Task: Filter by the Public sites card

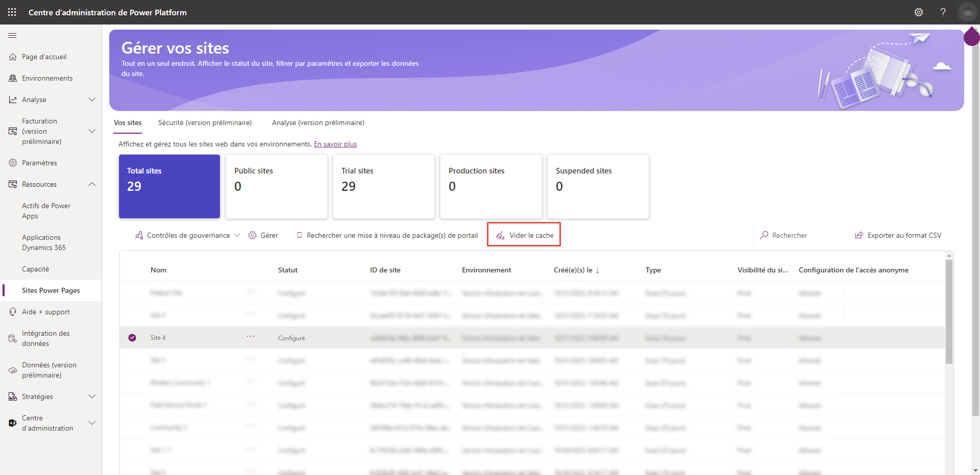Action: 277,186
